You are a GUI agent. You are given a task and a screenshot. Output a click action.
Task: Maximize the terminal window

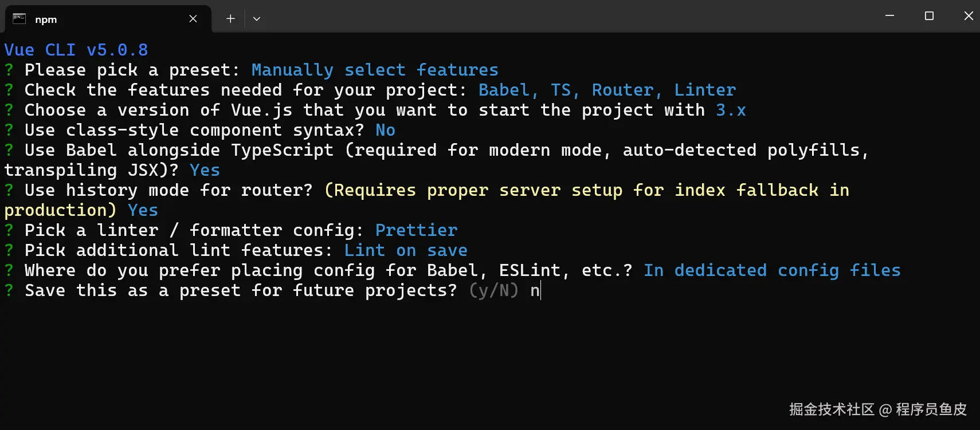929,16
